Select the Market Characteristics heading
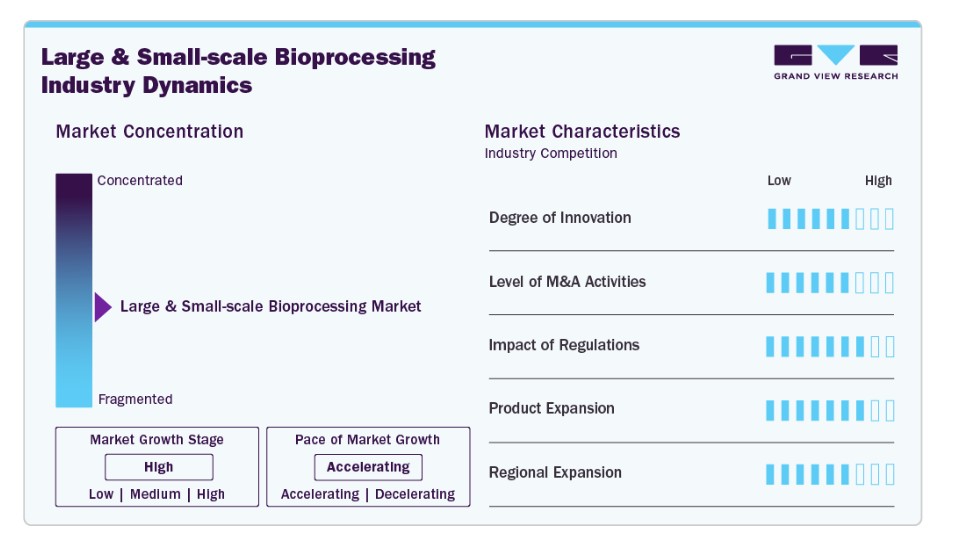 [x=582, y=131]
